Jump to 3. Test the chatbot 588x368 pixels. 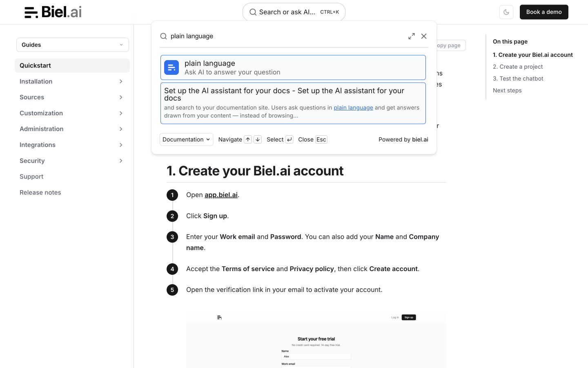pyautogui.click(x=518, y=79)
